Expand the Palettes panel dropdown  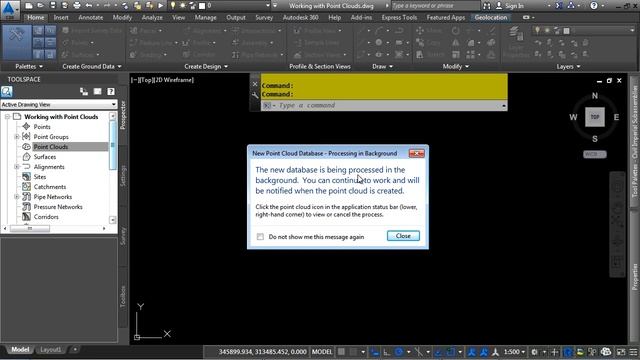pos(29,67)
